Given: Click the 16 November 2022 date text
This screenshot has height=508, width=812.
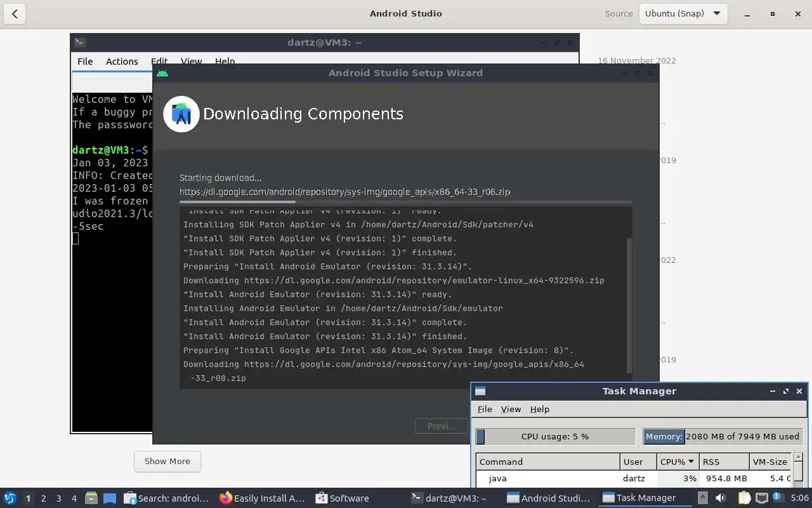Looking at the screenshot, I should pos(637,61).
